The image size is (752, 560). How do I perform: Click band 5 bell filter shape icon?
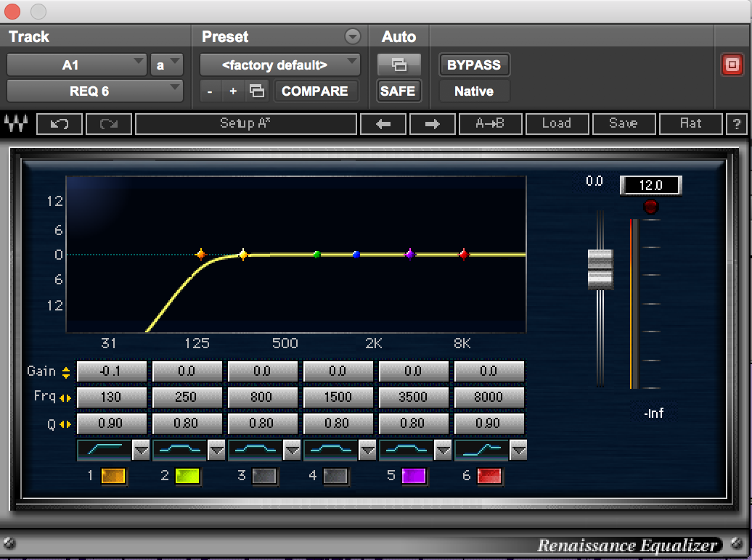406,450
